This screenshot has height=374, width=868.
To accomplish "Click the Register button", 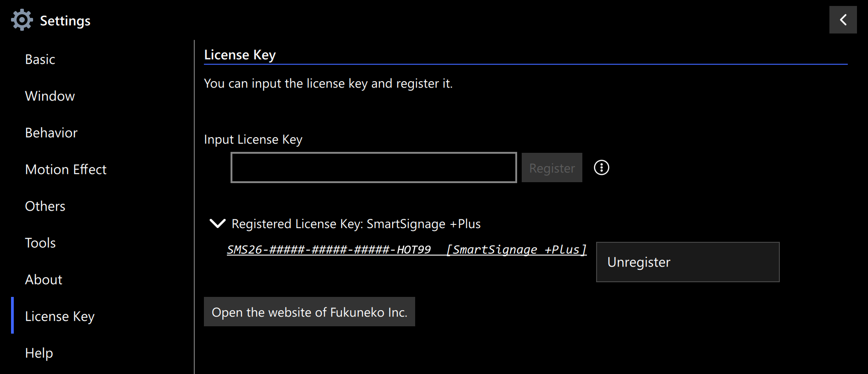I will [x=552, y=167].
